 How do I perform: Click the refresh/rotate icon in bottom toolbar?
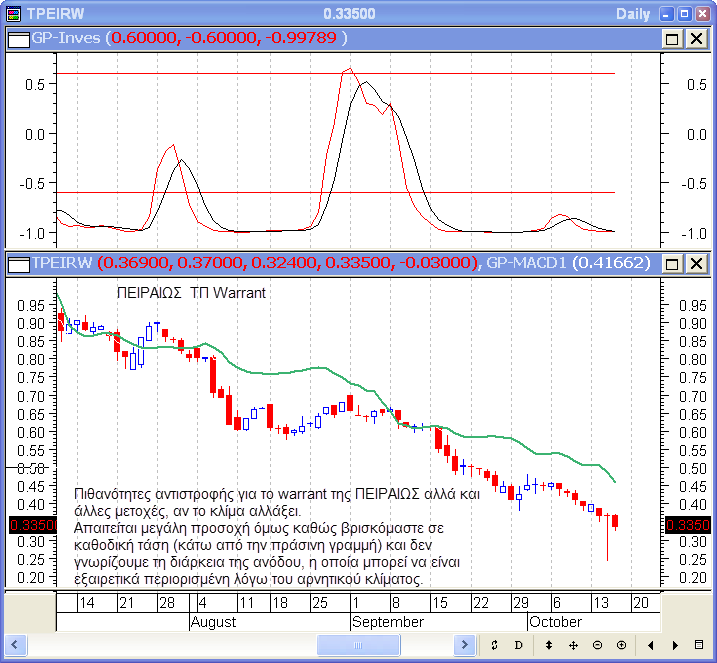pyautogui.click(x=495, y=644)
